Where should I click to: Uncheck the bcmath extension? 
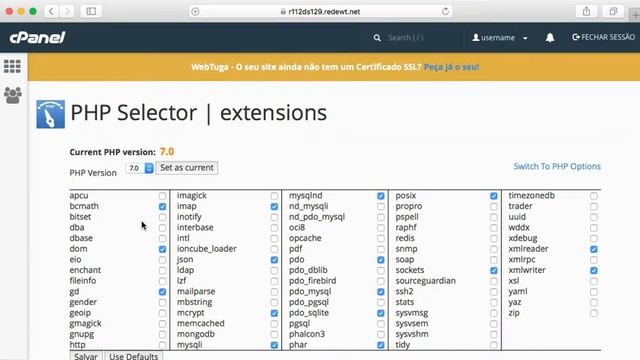point(162,207)
